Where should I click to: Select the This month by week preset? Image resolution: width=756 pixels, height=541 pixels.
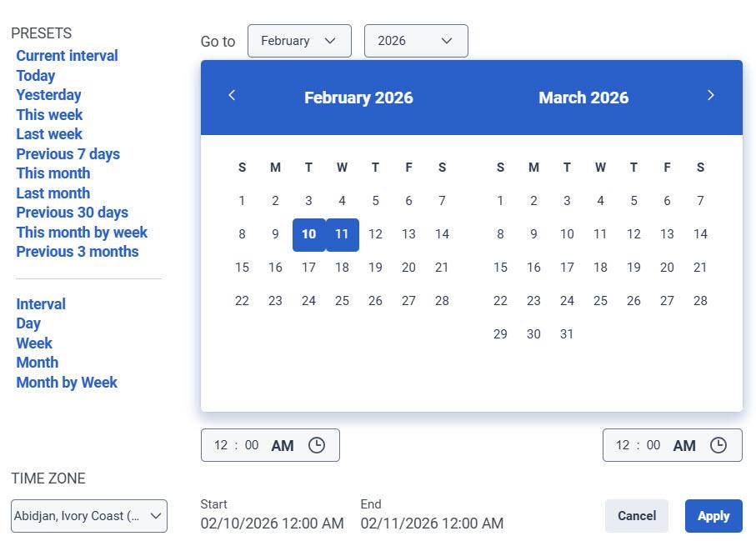pyautogui.click(x=81, y=232)
